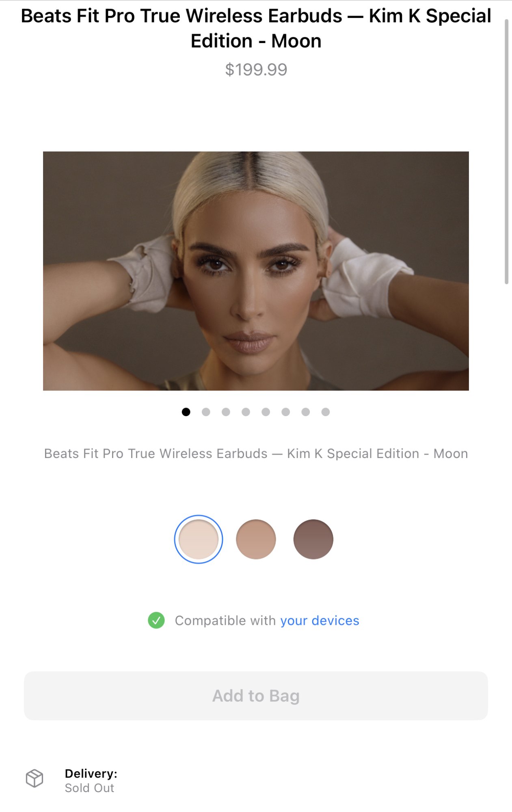The image size is (512, 812).
Task: Show the fourth gallery image dot
Action: pyautogui.click(x=246, y=412)
